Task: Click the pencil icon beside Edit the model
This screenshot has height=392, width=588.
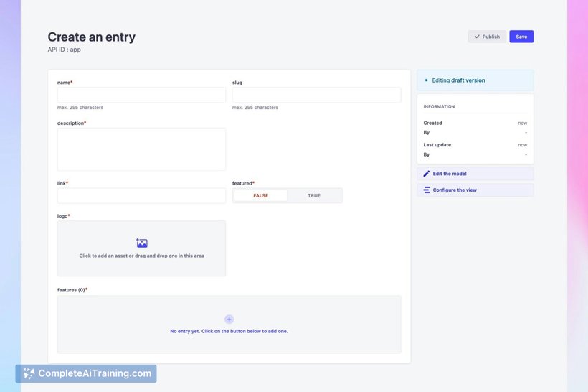Action: pyautogui.click(x=427, y=174)
